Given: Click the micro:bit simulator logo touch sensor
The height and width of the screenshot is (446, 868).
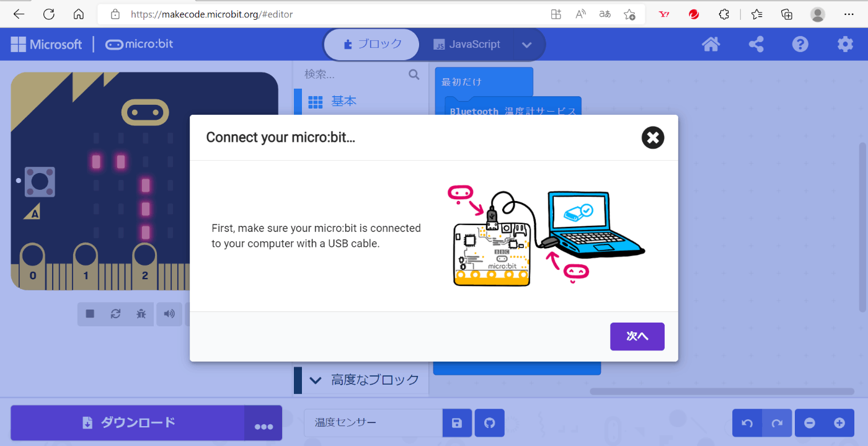Looking at the screenshot, I should pyautogui.click(x=145, y=112).
